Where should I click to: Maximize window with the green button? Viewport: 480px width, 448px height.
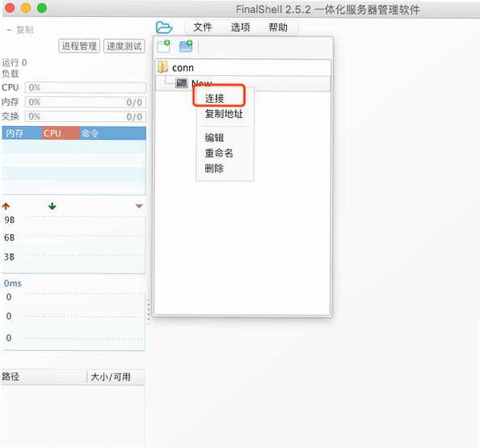pyautogui.click(x=42, y=7)
